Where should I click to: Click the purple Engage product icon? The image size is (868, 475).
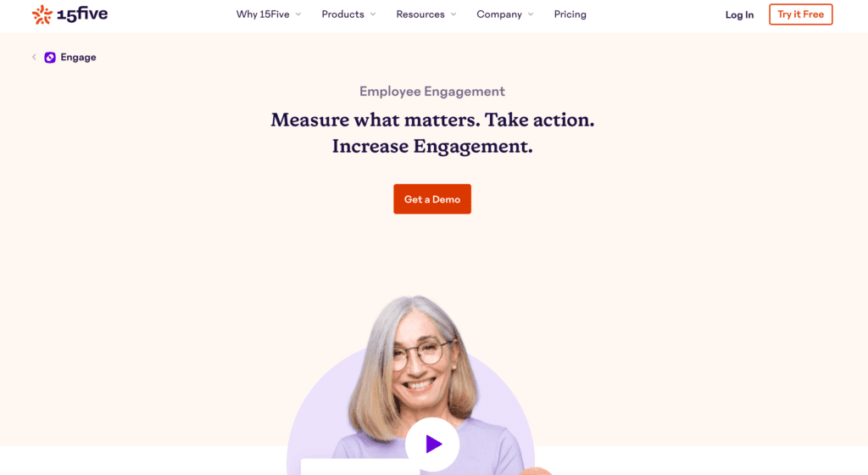pos(50,58)
